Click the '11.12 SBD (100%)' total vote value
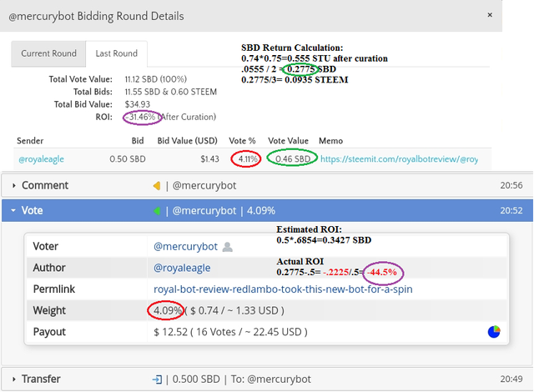 (x=156, y=79)
